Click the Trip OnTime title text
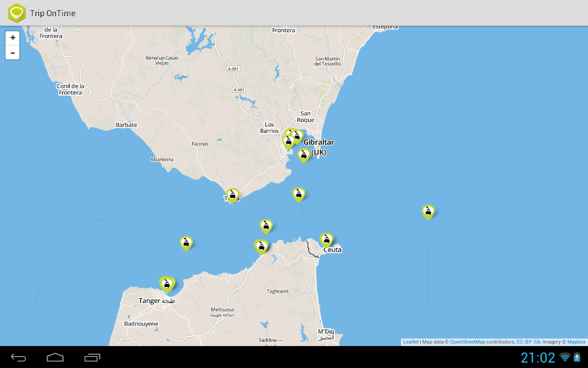This screenshot has height=368, width=588. click(x=52, y=13)
